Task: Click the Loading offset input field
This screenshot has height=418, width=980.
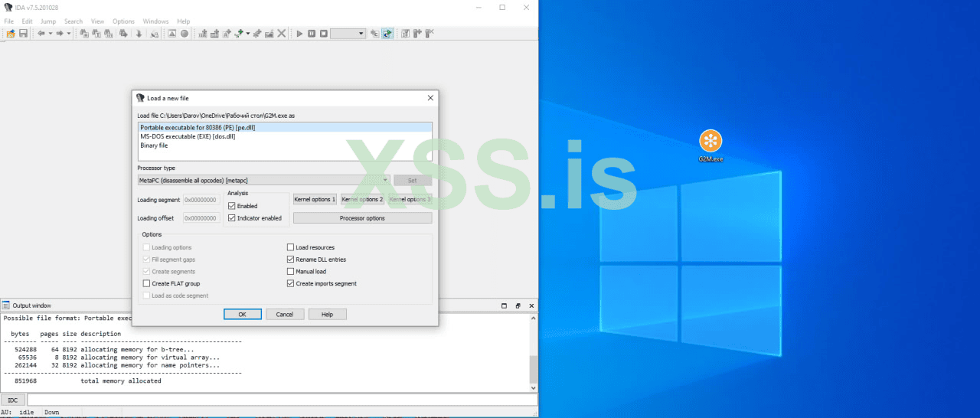Action: point(201,218)
